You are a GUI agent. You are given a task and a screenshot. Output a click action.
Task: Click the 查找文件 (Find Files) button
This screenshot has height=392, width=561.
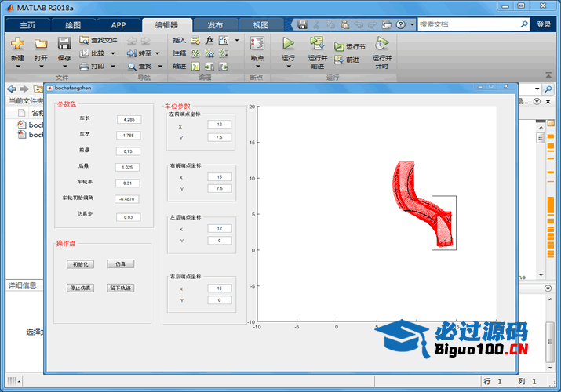[x=98, y=40]
